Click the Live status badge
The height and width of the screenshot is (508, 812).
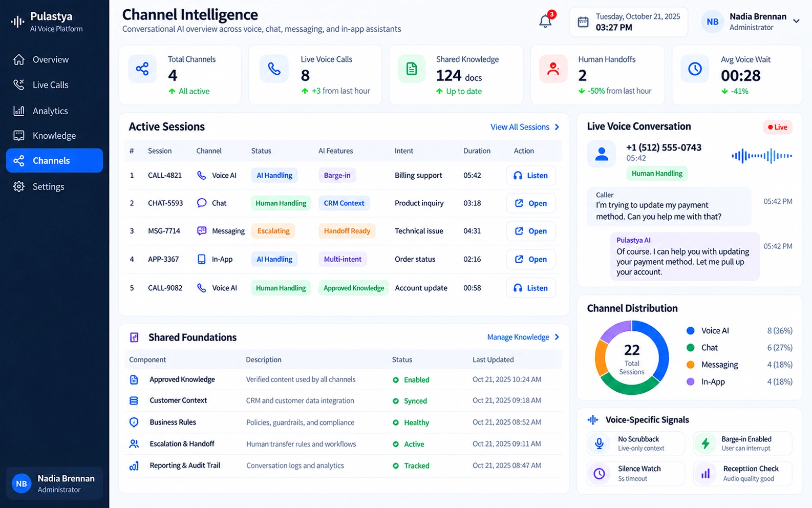click(x=778, y=127)
